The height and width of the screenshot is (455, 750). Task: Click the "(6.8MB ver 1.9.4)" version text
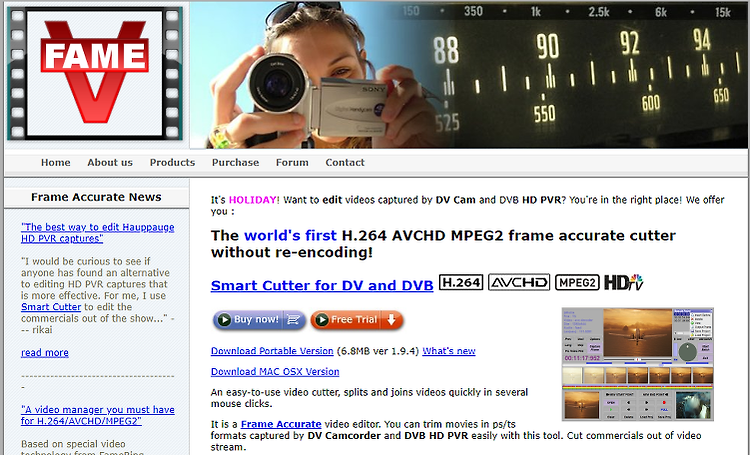tap(378, 351)
